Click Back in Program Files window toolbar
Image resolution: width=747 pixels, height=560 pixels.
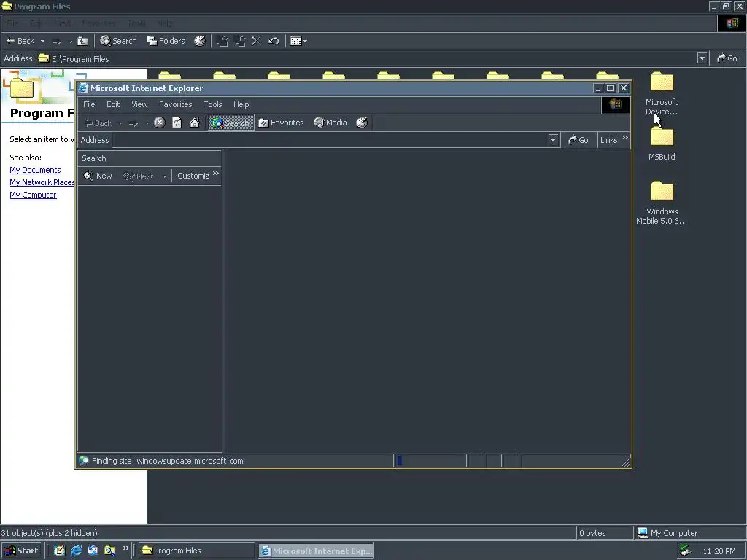tap(20, 41)
